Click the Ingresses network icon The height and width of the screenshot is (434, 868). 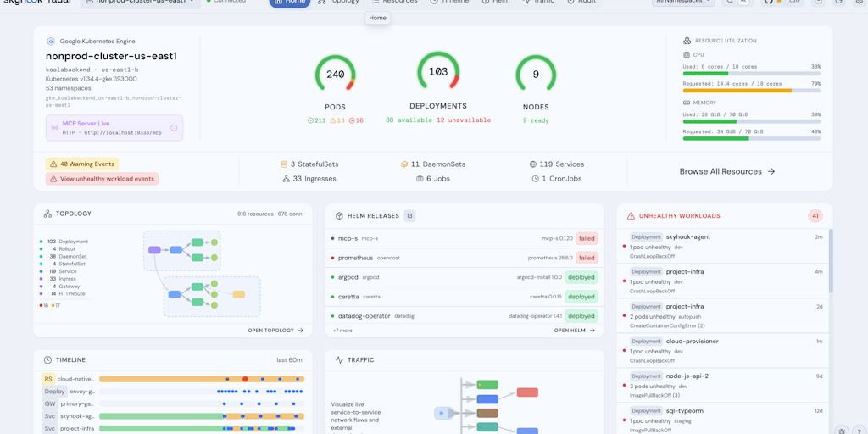(287, 179)
